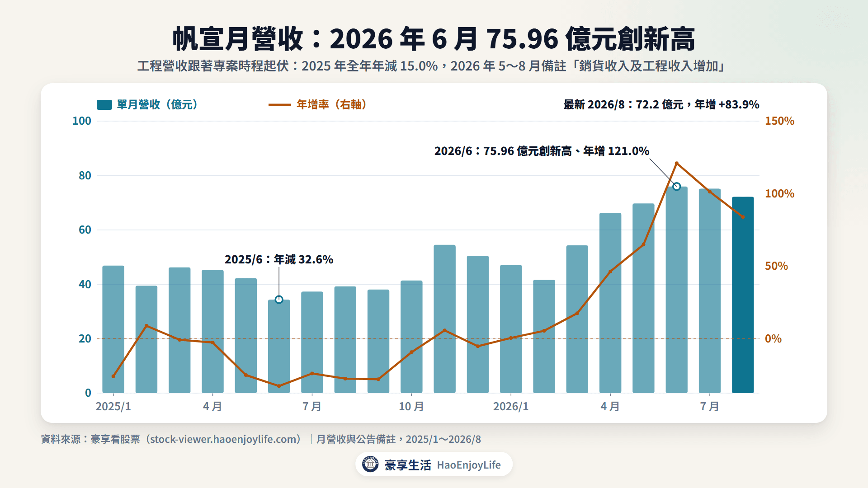Click the first 4 月 x-axis label of 2025

tap(212, 407)
